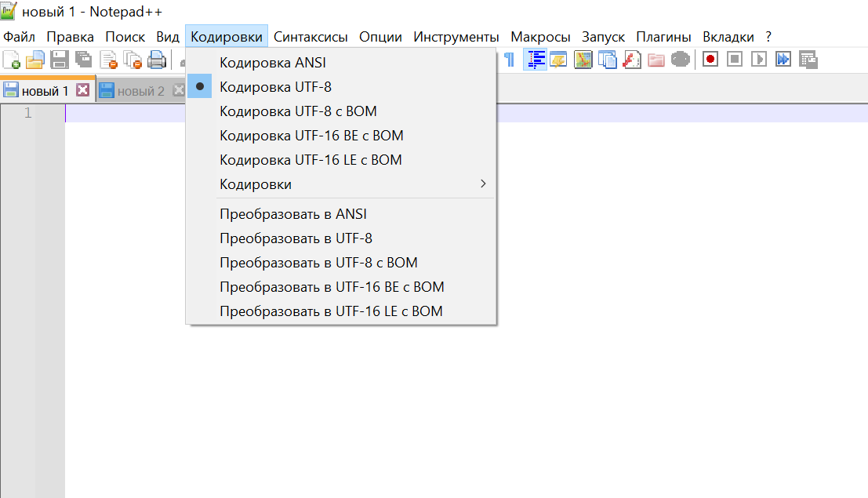Open the Синтаксисы menu

coord(311,37)
